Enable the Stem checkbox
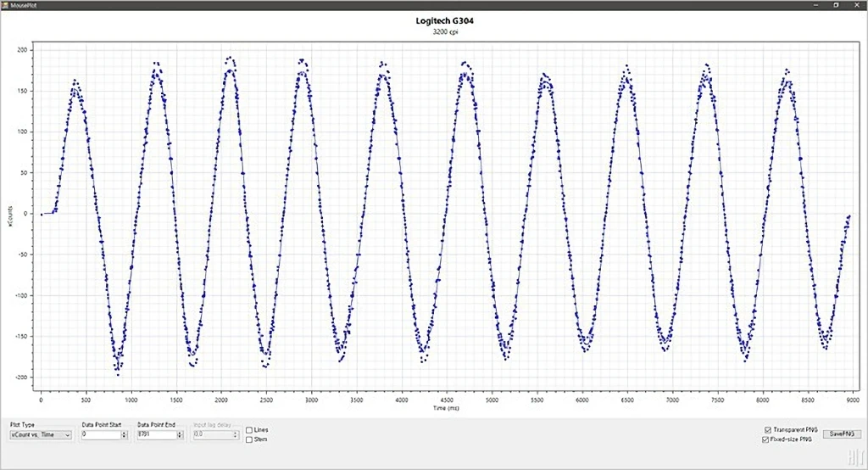This screenshot has width=868, height=470. pyautogui.click(x=249, y=439)
